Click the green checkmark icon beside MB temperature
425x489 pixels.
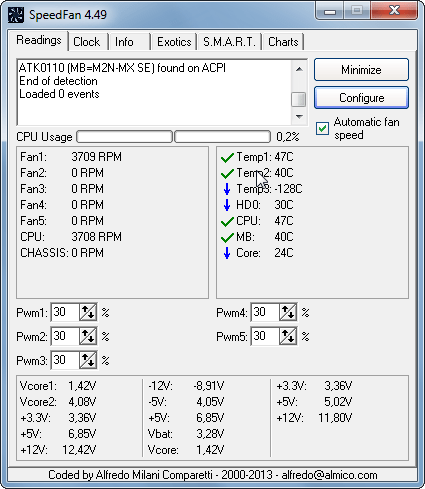227,237
